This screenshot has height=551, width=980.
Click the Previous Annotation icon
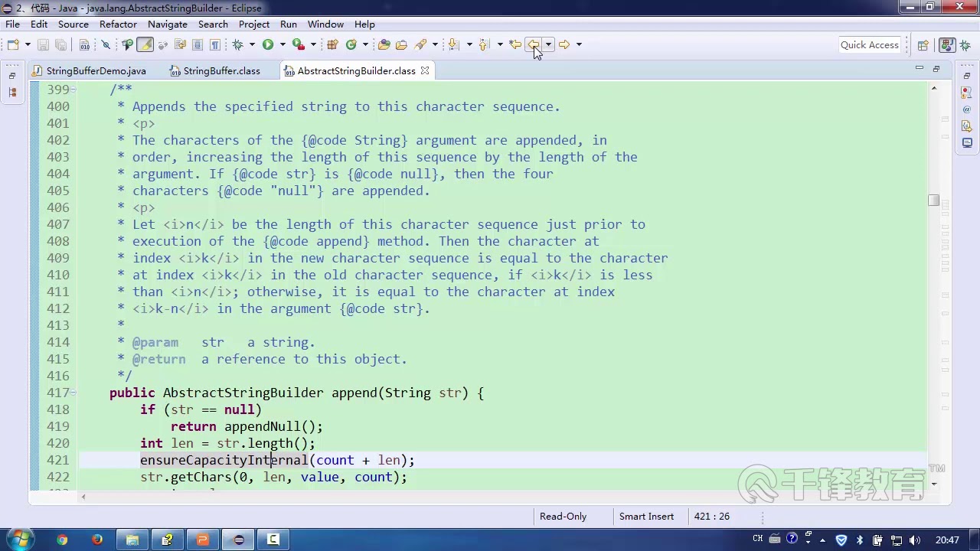click(484, 44)
